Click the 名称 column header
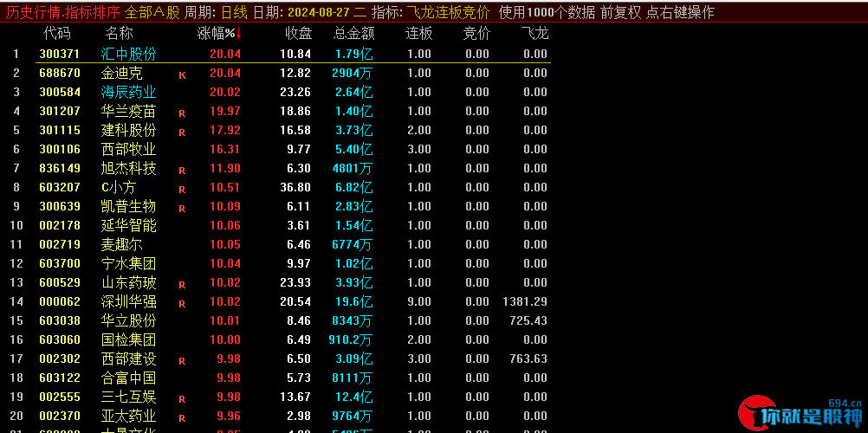The width and height of the screenshot is (868, 433). (x=119, y=35)
